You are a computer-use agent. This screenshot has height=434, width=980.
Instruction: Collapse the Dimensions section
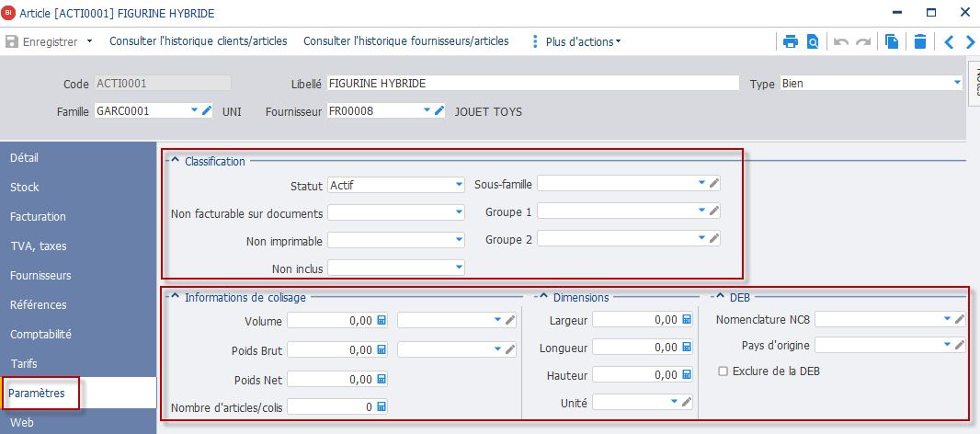coord(543,296)
